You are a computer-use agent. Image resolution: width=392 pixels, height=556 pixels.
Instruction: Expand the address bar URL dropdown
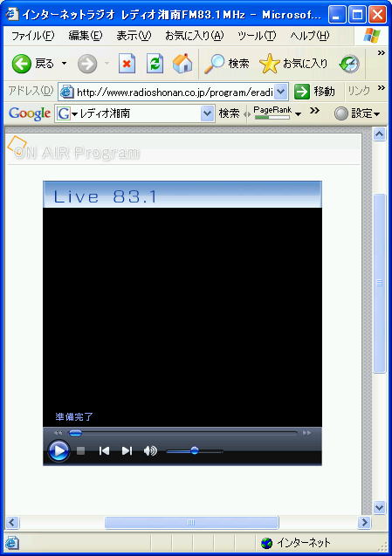(280, 93)
